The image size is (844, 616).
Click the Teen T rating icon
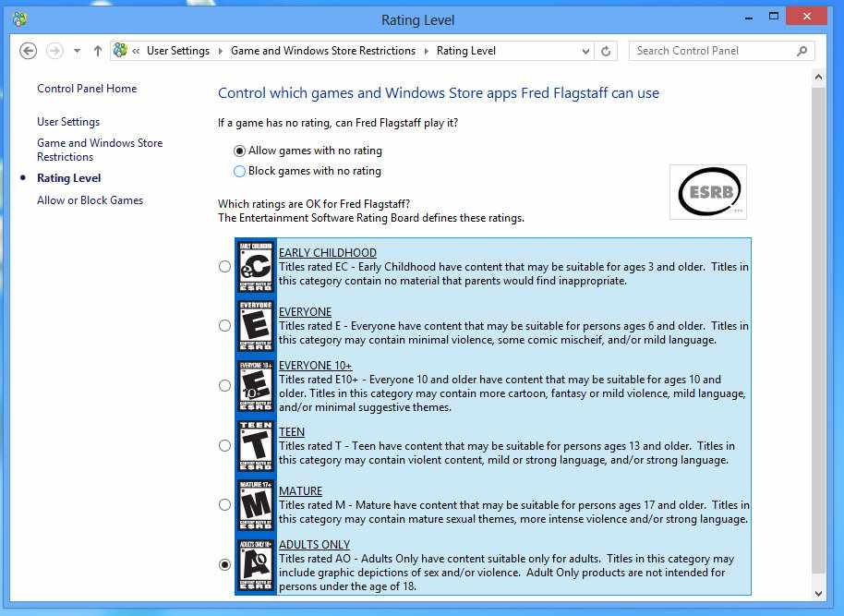tap(256, 445)
